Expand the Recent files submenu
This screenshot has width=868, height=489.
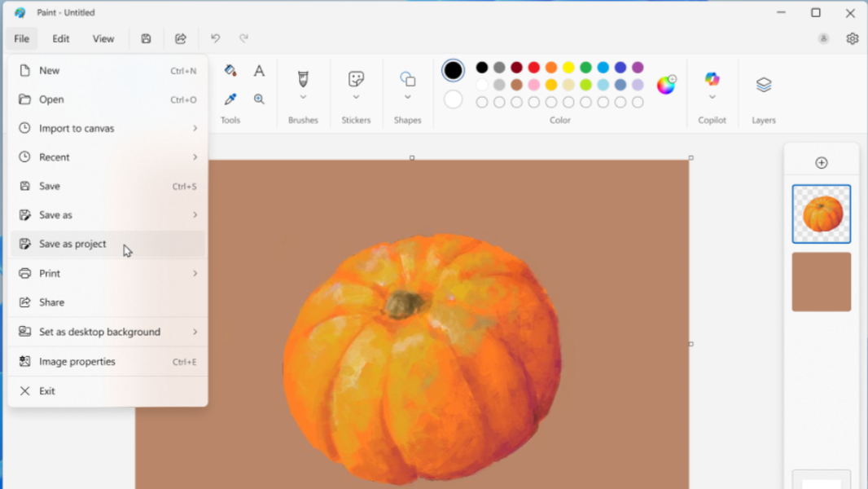coord(195,156)
